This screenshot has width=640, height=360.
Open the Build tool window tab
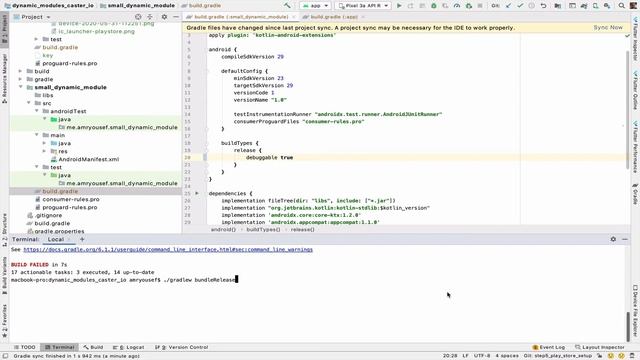(93, 347)
